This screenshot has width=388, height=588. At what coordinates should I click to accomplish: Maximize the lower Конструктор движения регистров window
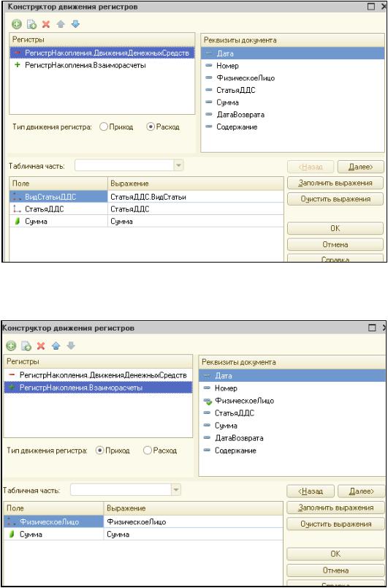[372, 328]
